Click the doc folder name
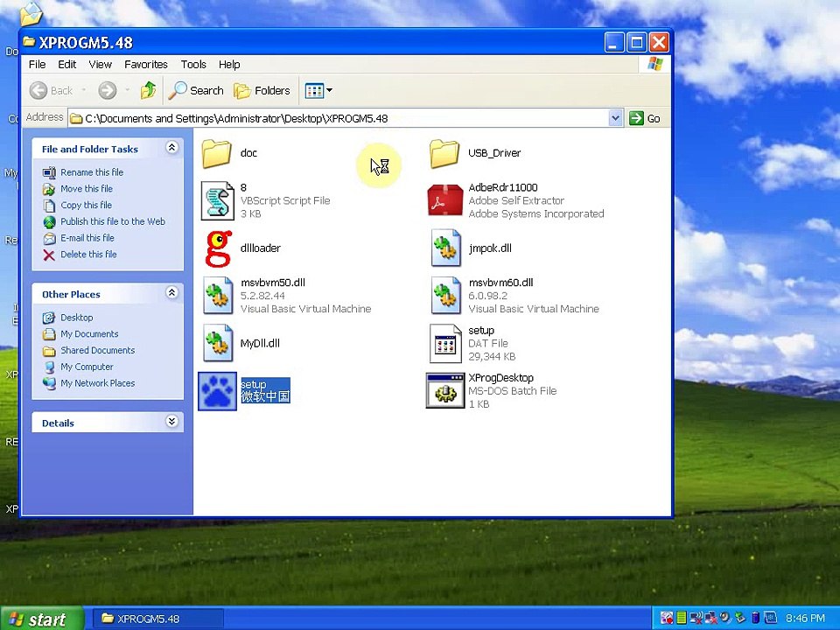The image size is (840, 630). (248, 153)
